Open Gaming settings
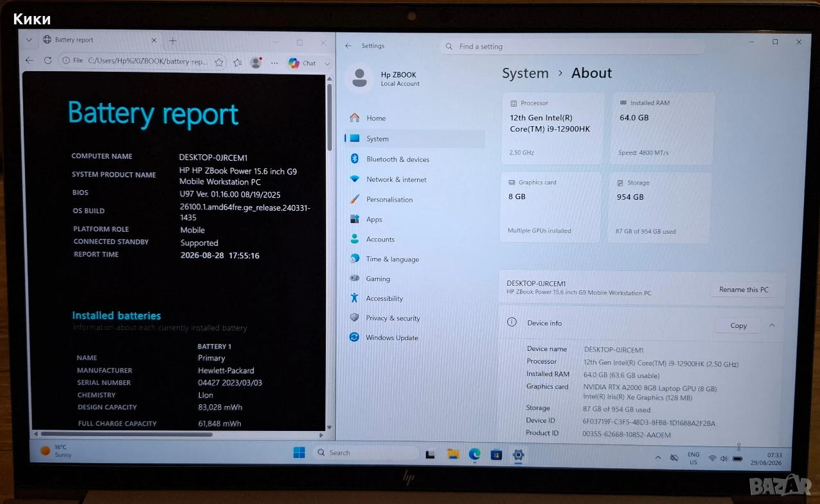This screenshot has height=504, width=820. 414,279
